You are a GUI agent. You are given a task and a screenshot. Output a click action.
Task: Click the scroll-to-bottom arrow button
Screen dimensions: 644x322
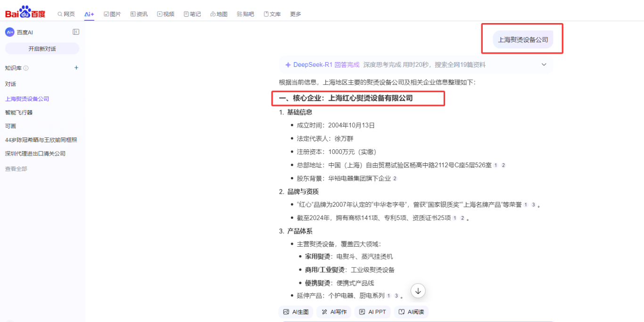[418, 291]
